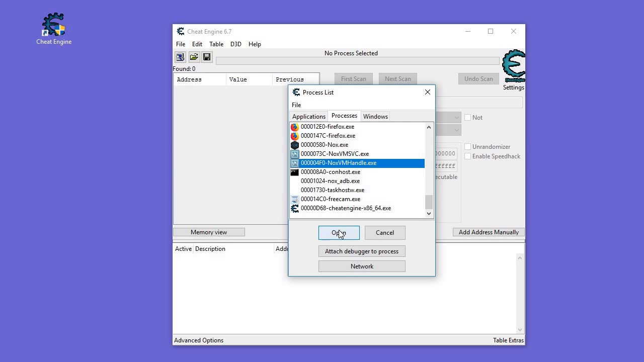Click the Cancel button

click(x=385, y=233)
